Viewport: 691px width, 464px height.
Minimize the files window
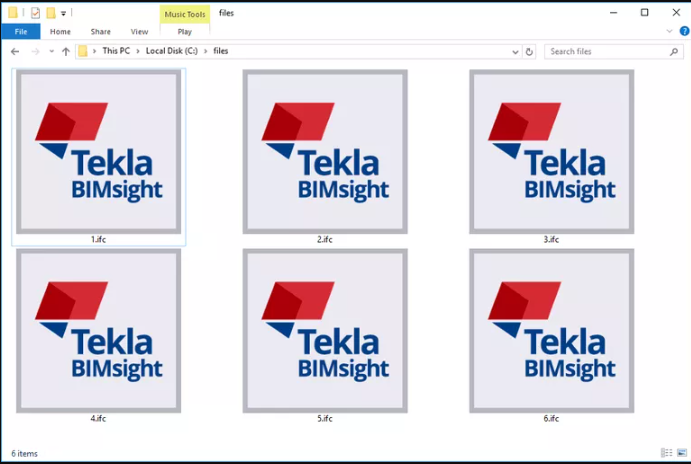click(613, 13)
